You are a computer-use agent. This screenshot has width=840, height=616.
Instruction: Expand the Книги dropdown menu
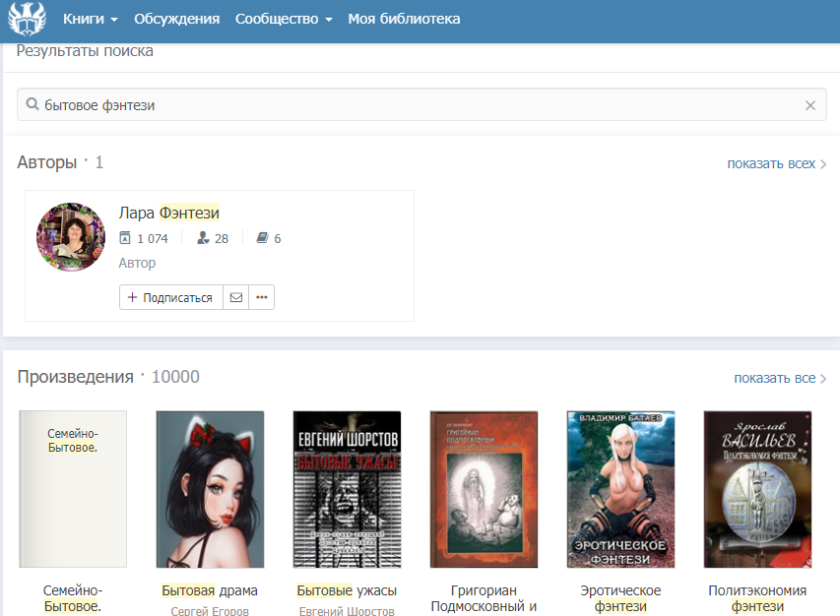91,20
